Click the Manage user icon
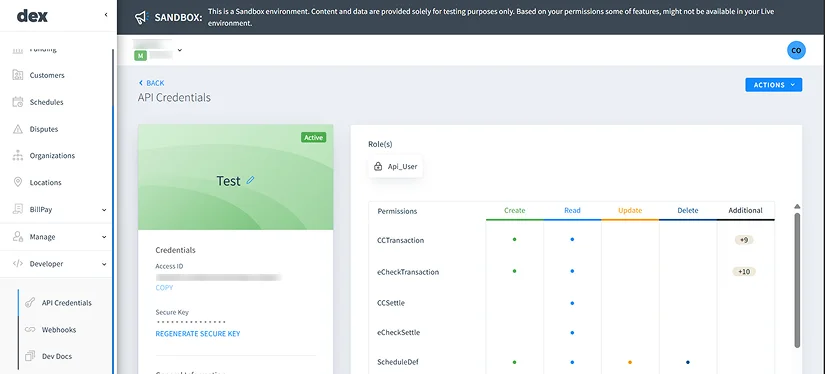The image size is (825, 374). click(x=18, y=237)
